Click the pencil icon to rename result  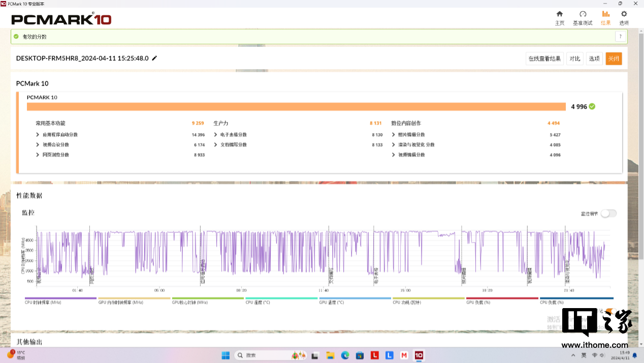click(154, 58)
